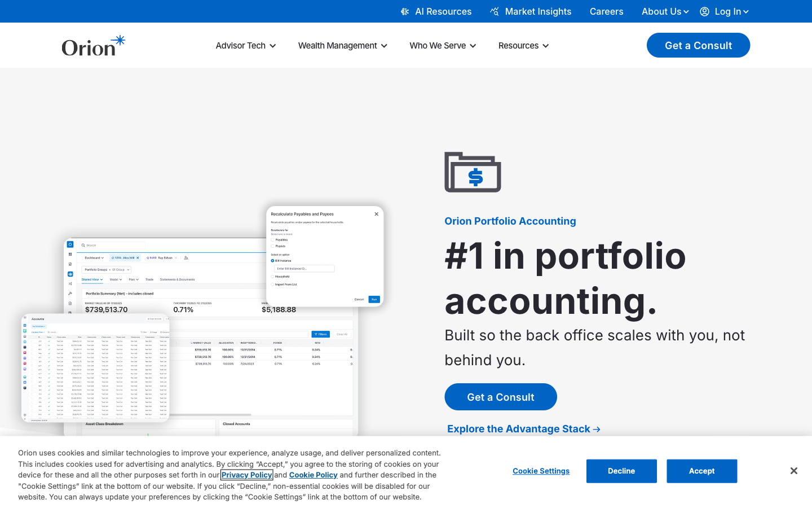Click the 0.71% TWR value

click(183, 310)
